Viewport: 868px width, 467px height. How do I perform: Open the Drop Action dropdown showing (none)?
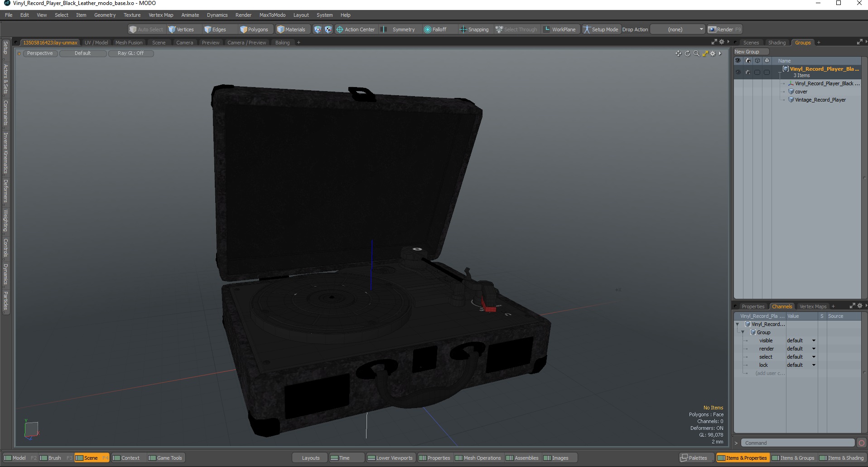pyautogui.click(x=678, y=29)
